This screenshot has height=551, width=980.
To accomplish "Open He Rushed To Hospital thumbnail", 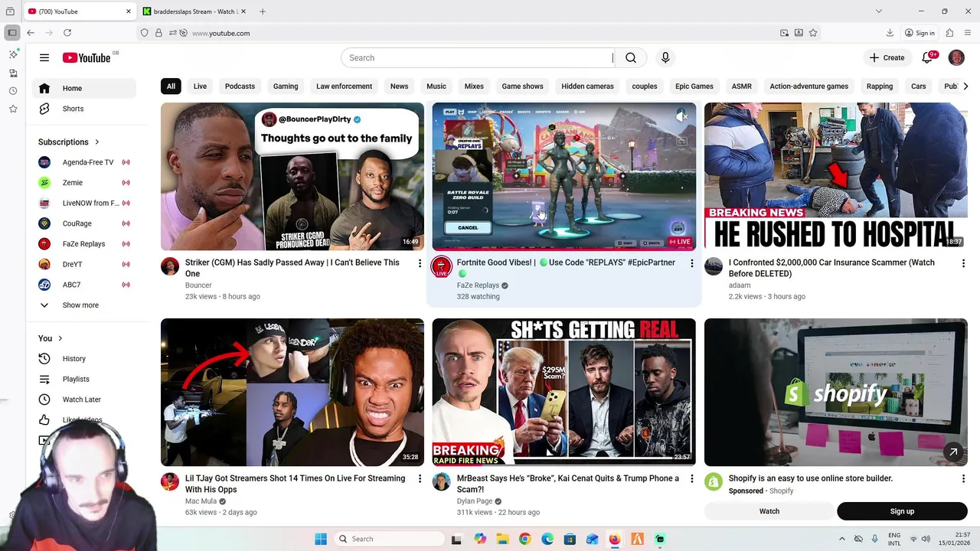I will tap(836, 177).
